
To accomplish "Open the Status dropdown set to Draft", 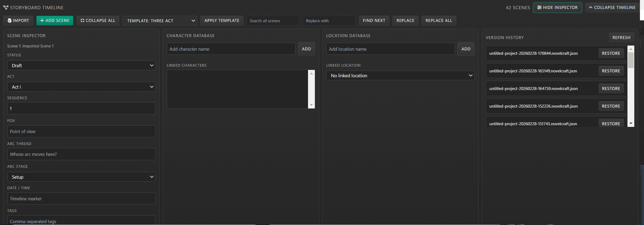I will point(81,65).
